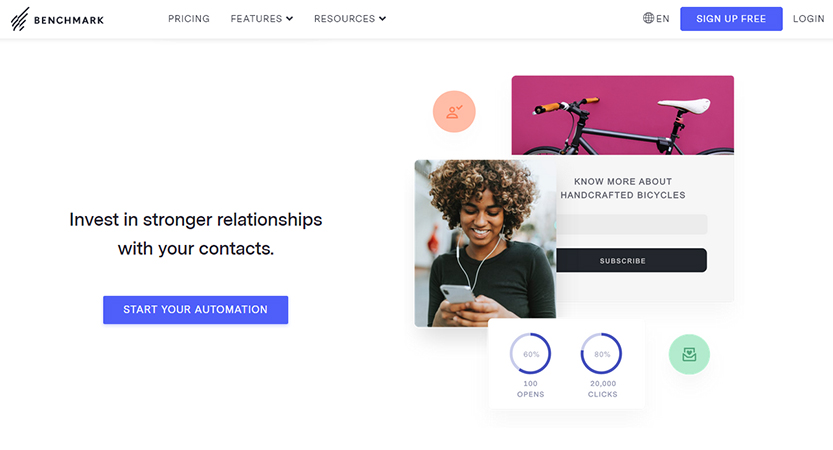Open the Pricing page
The height and width of the screenshot is (450, 833).
pyautogui.click(x=189, y=19)
